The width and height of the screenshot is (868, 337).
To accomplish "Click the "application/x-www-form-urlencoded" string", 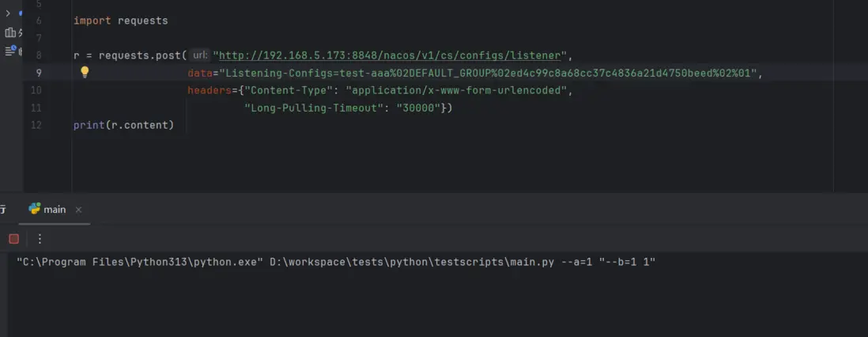I will click(x=457, y=90).
